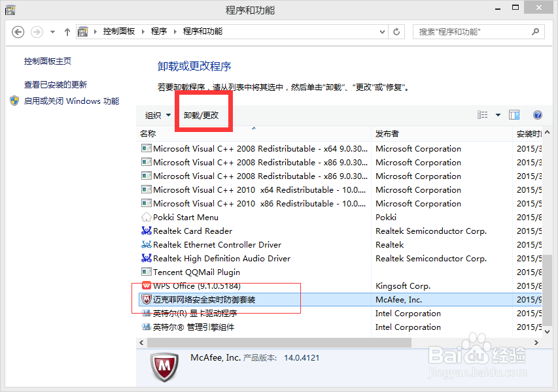Click the window icon in title bar

tap(10, 10)
